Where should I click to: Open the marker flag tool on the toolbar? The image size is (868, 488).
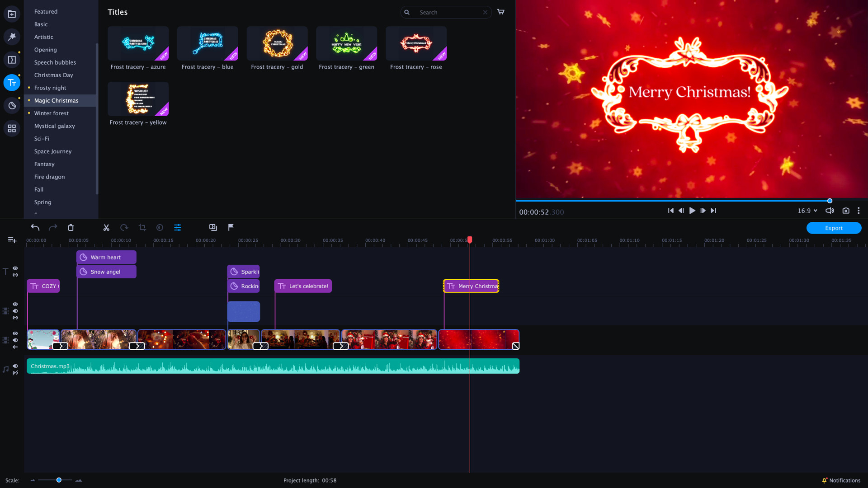click(231, 228)
